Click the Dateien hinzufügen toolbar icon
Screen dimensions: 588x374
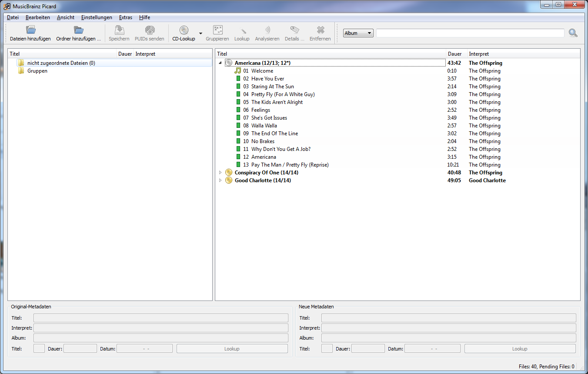click(x=30, y=30)
